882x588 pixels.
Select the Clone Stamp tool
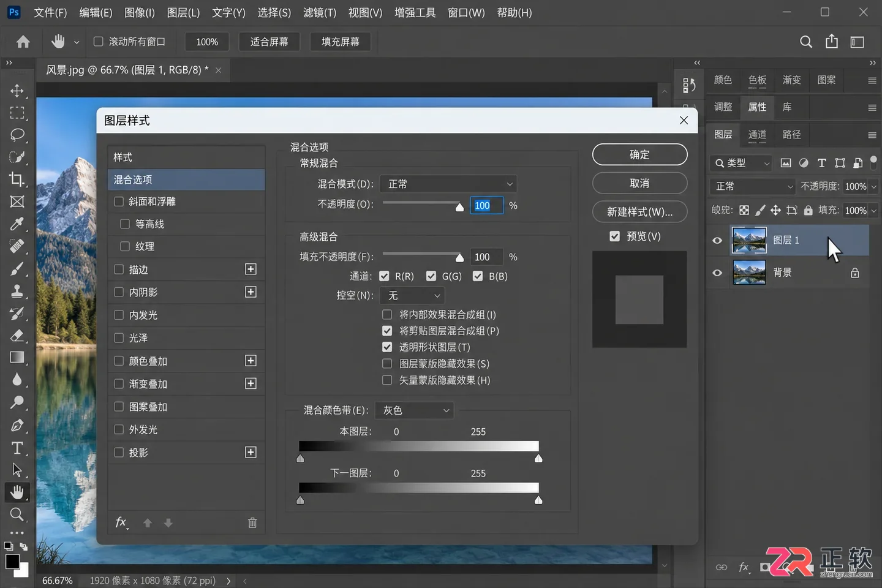(x=17, y=291)
